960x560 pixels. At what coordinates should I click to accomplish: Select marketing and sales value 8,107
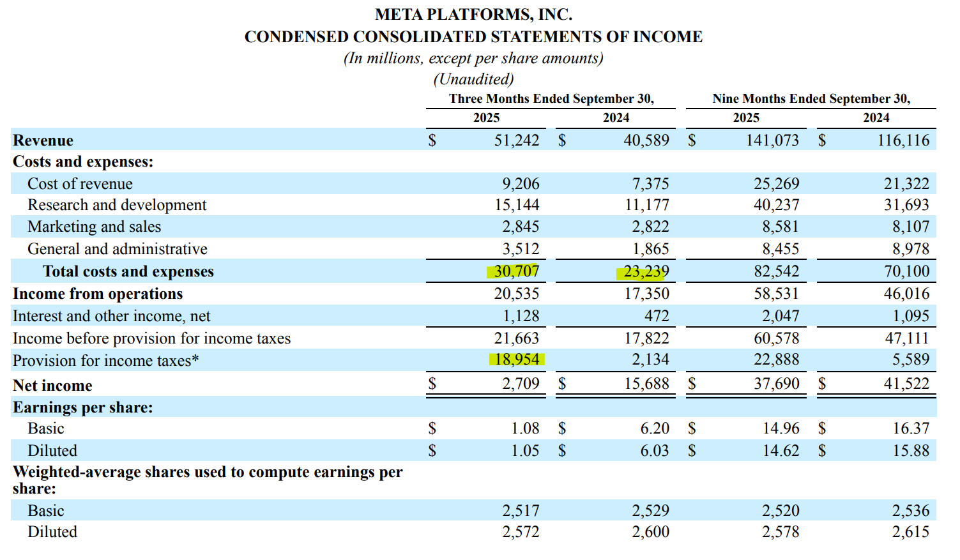911,227
